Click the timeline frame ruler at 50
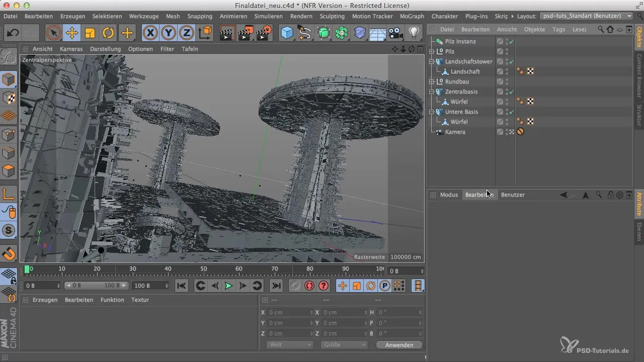The height and width of the screenshot is (362, 644). pos(204,270)
